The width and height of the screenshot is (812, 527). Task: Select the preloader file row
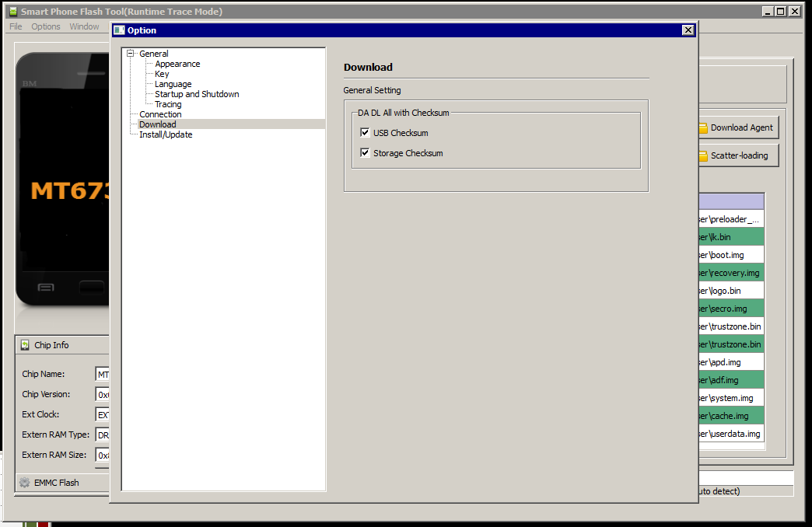pos(731,219)
